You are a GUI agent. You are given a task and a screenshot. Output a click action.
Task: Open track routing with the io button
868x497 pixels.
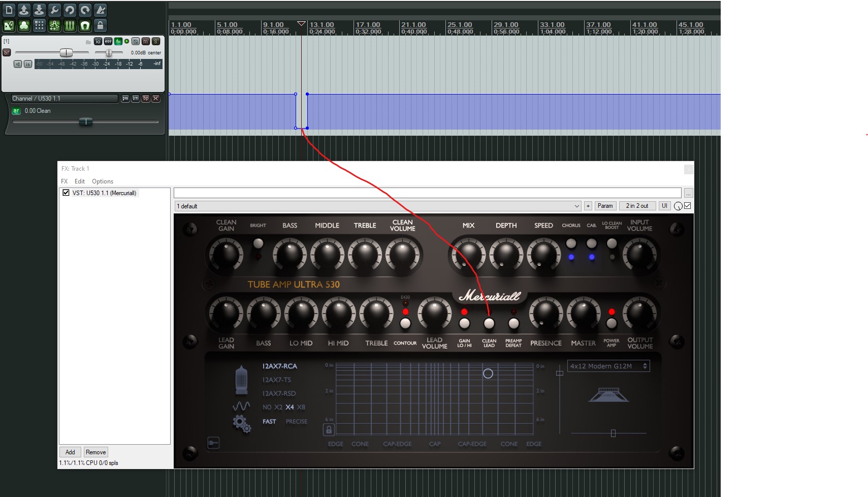98,41
